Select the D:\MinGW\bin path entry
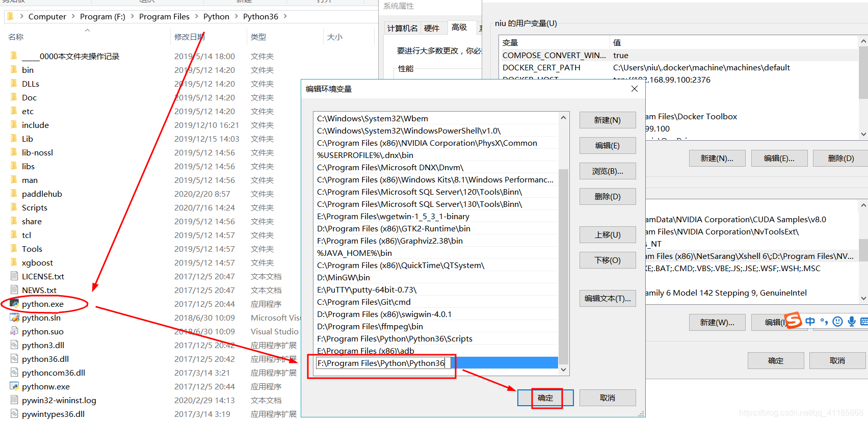 click(x=436, y=277)
